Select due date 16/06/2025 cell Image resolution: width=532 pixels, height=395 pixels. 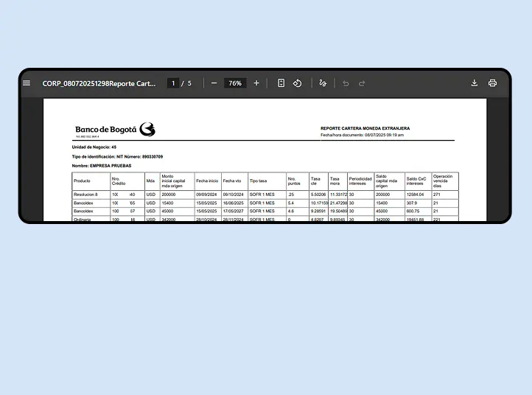pos(234,203)
